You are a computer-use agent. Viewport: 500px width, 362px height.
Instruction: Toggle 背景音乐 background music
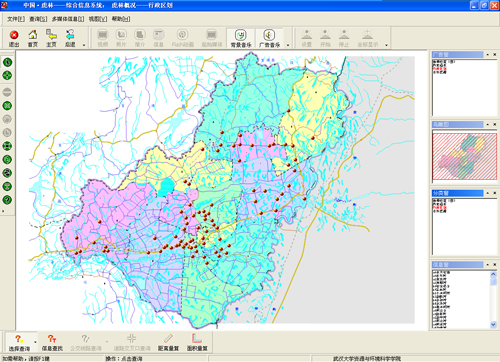pos(241,38)
